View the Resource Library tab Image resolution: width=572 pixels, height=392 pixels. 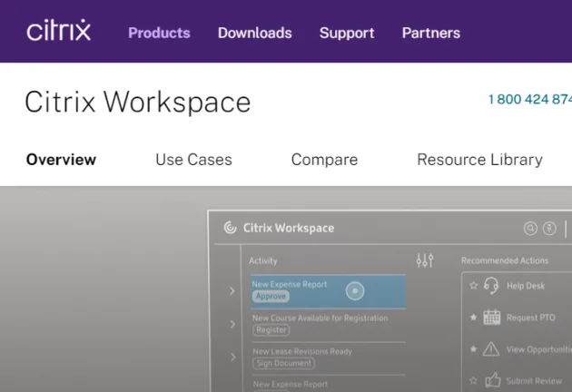point(479,160)
